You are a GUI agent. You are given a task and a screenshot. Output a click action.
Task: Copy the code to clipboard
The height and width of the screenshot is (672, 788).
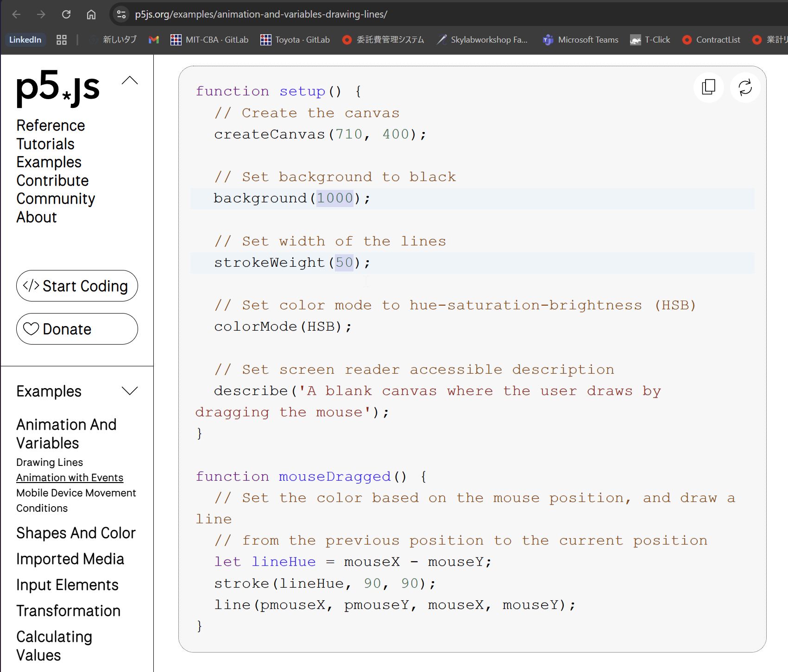pyautogui.click(x=709, y=87)
